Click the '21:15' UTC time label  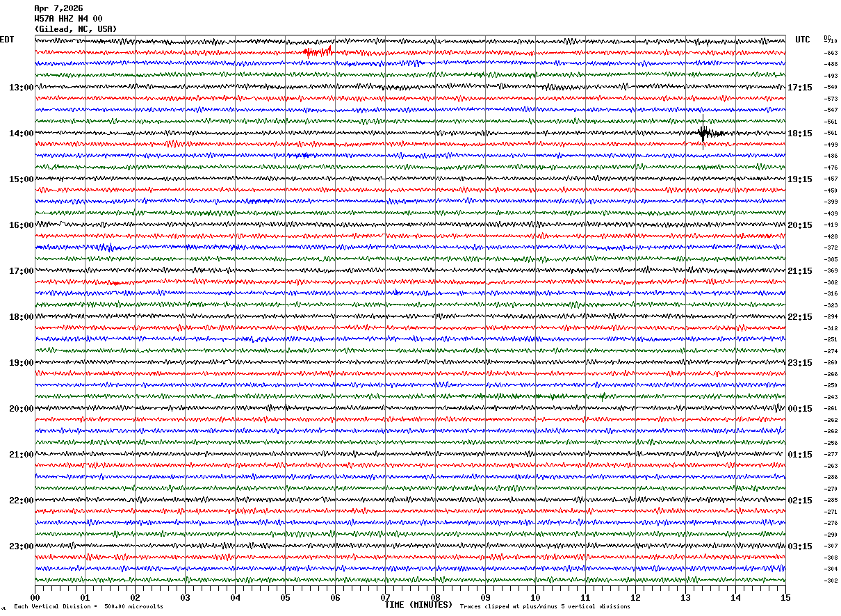(x=799, y=271)
